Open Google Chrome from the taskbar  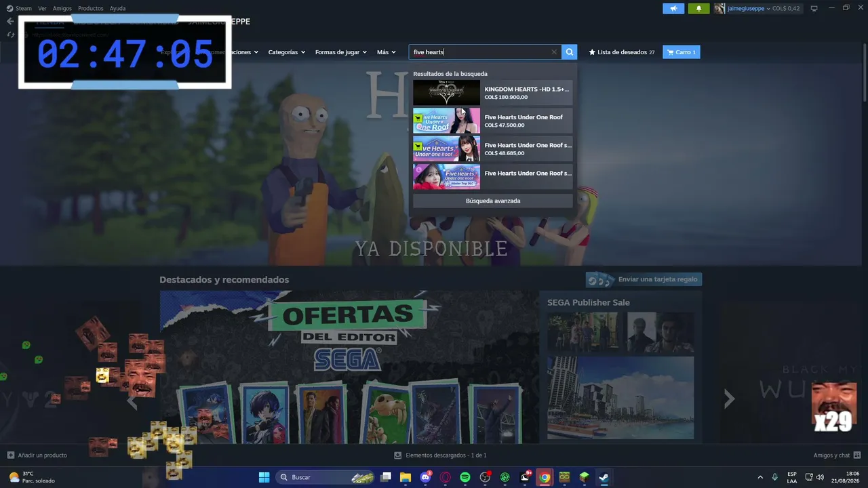545,477
